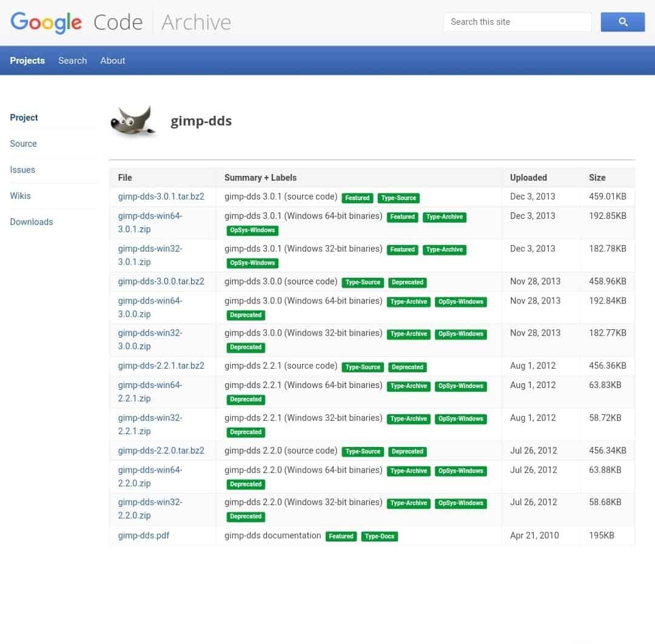
Task: Select Downloads in the left sidebar
Action: coord(32,222)
